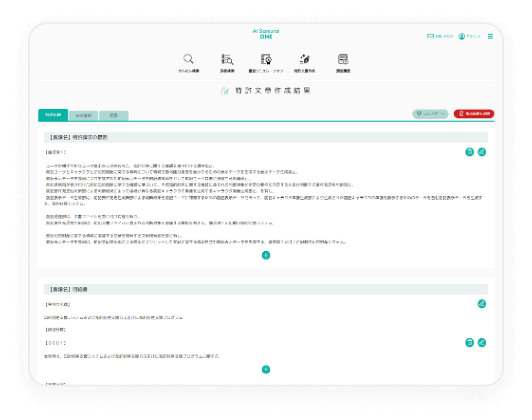Click the 【請求項1】 label
This screenshot has height=420, width=532.
click(56, 152)
